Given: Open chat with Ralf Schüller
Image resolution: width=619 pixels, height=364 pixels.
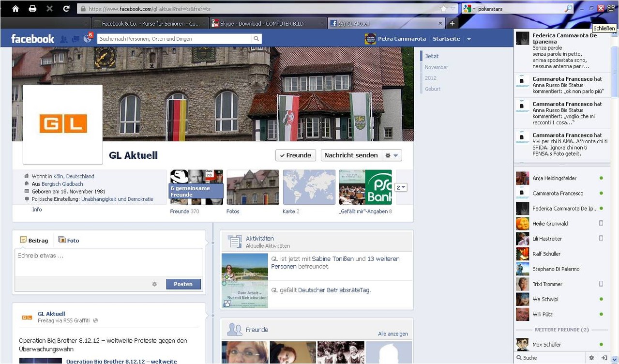Looking at the screenshot, I should (561, 254).
